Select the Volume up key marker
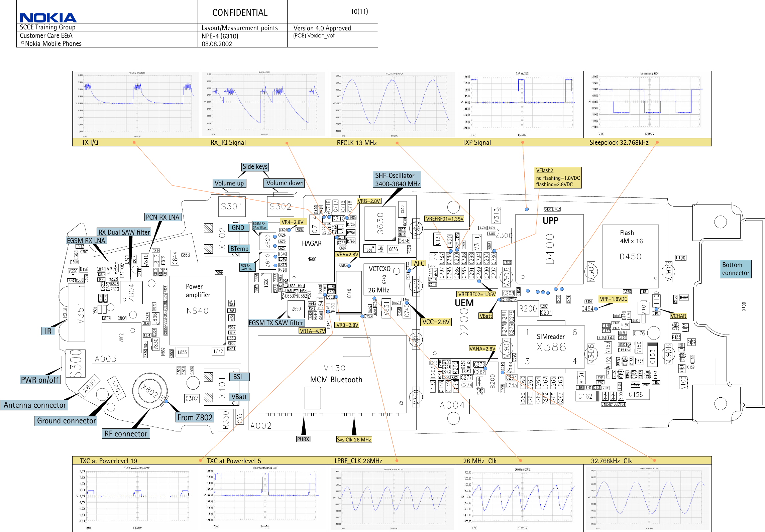This screenshot has width=765, height=532. point(229,183)
